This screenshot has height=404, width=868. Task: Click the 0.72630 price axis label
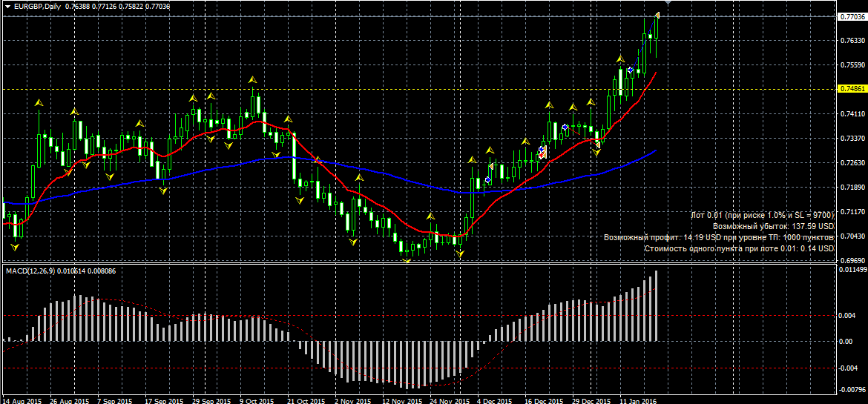(852, 162)
